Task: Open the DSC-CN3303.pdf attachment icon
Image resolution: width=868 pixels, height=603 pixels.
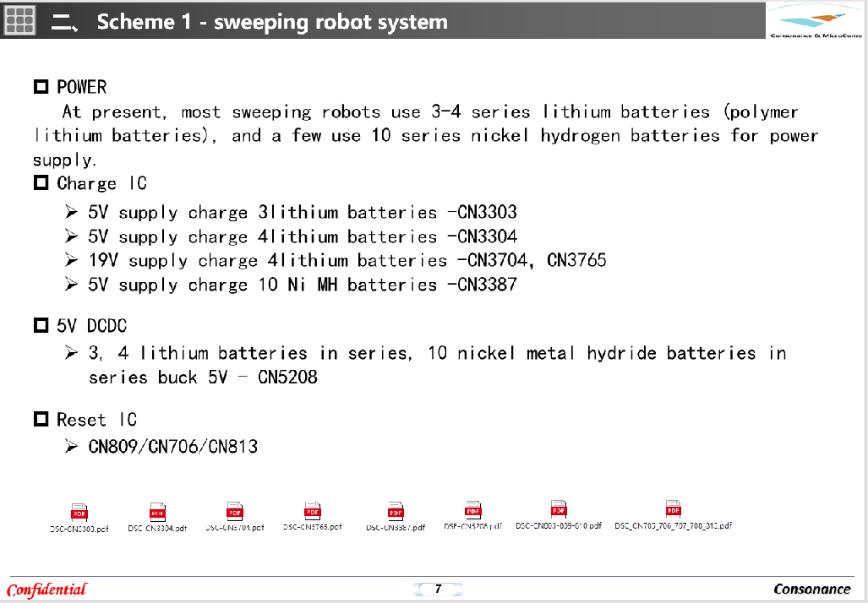Action: (x=79, y=513)
